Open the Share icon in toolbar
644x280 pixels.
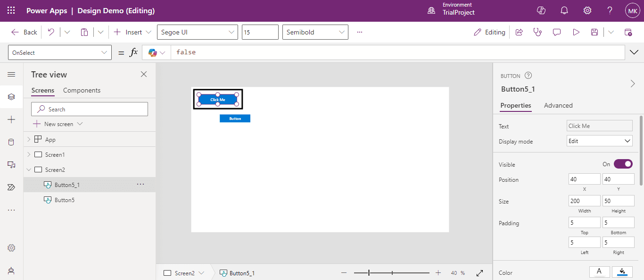pos(519,32)
